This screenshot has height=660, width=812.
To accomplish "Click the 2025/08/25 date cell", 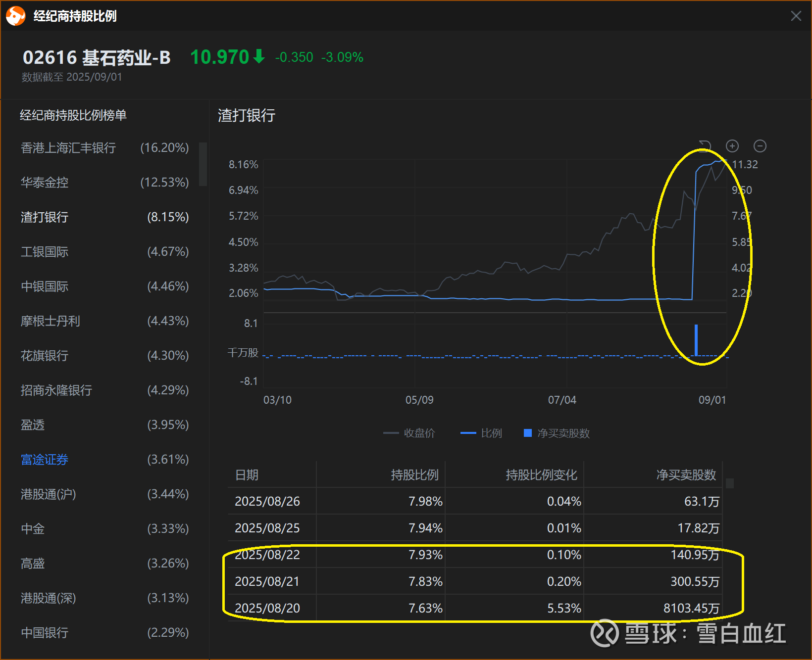I will (267, 528).
